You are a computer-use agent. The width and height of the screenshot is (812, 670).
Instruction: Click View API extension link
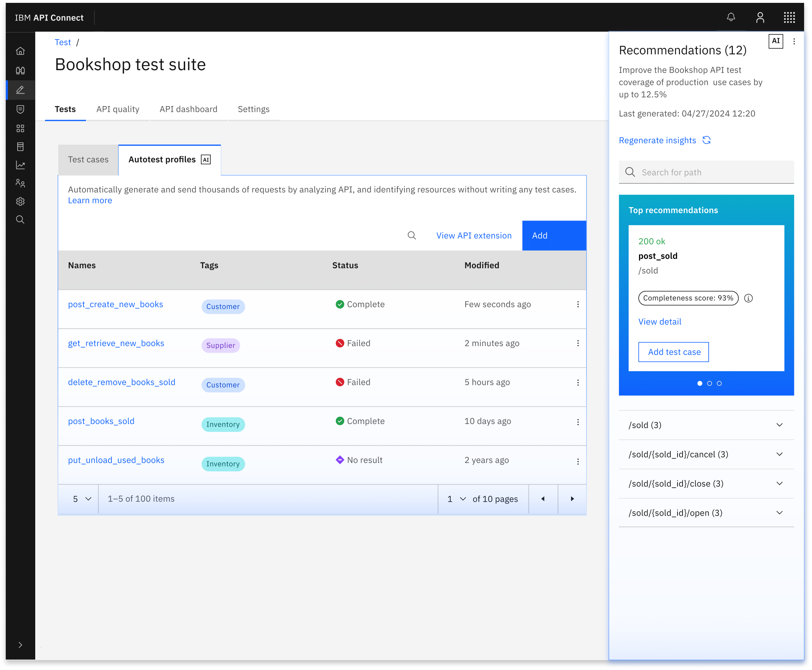[474, 236]
